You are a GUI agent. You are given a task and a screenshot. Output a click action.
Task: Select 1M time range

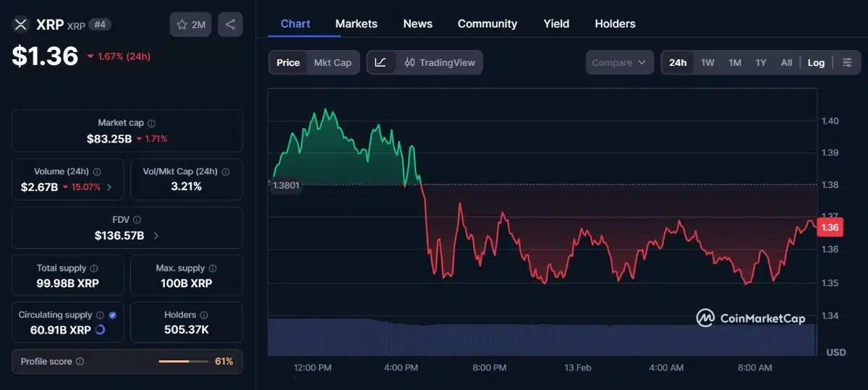click(735, 62)
